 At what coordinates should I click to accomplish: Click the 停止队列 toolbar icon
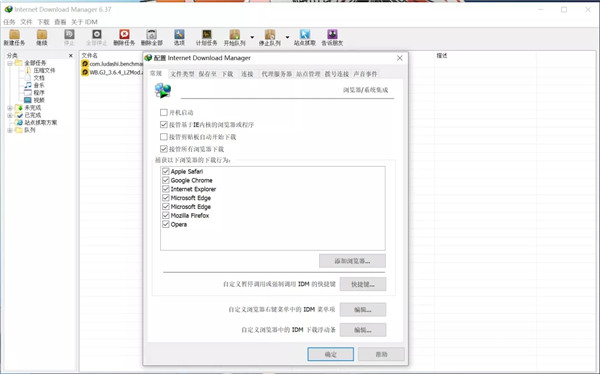(270, 38)
